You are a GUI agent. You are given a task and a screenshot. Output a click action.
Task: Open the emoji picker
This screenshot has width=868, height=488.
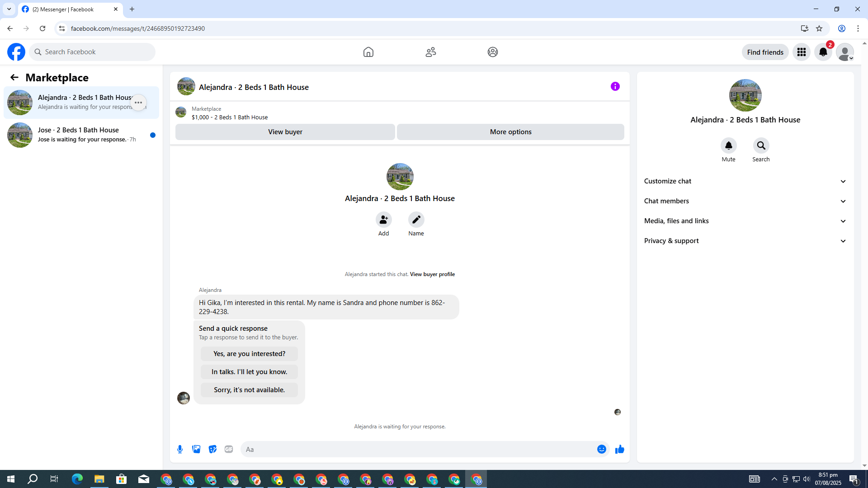click(602, 449)
